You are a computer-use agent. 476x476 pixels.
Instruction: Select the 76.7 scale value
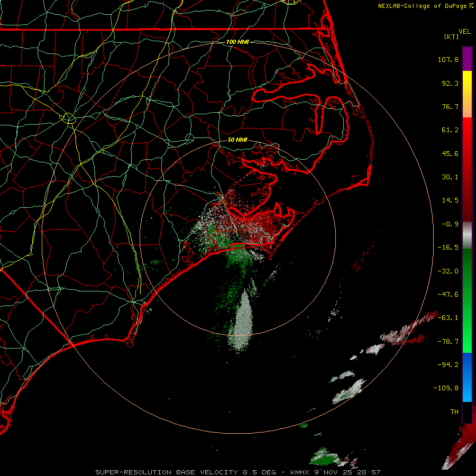pyautogui.click(x=450, y=106)
